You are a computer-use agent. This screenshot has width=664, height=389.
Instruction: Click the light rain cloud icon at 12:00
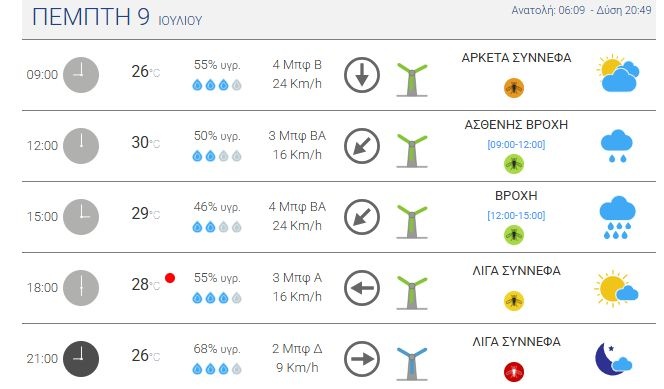tap(617, 146)
